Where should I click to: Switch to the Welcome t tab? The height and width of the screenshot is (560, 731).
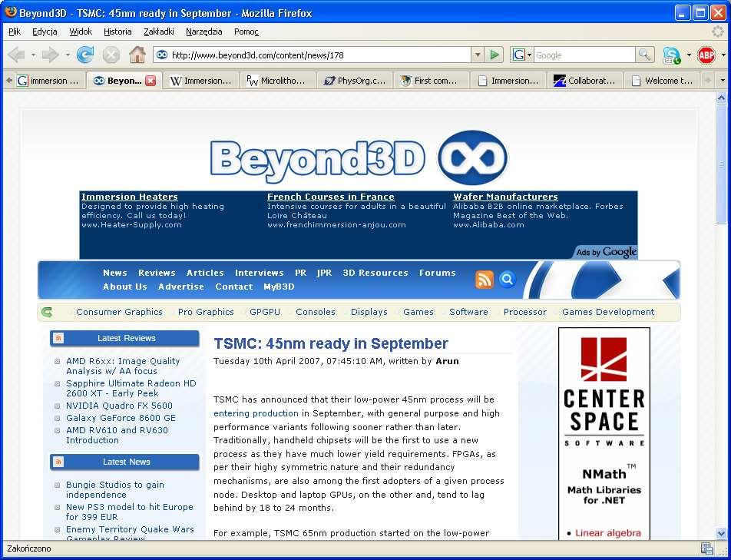[x=663, y=81]
